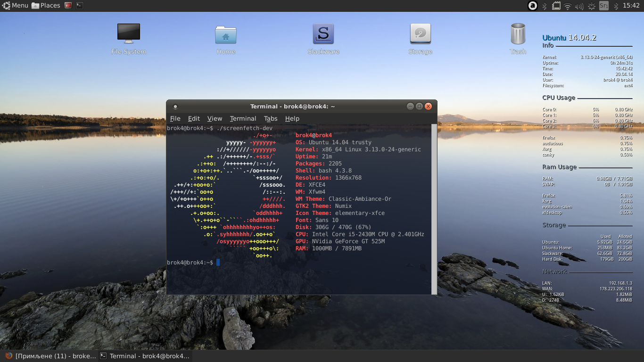Open the Trash desktop icon

[518, 39]
